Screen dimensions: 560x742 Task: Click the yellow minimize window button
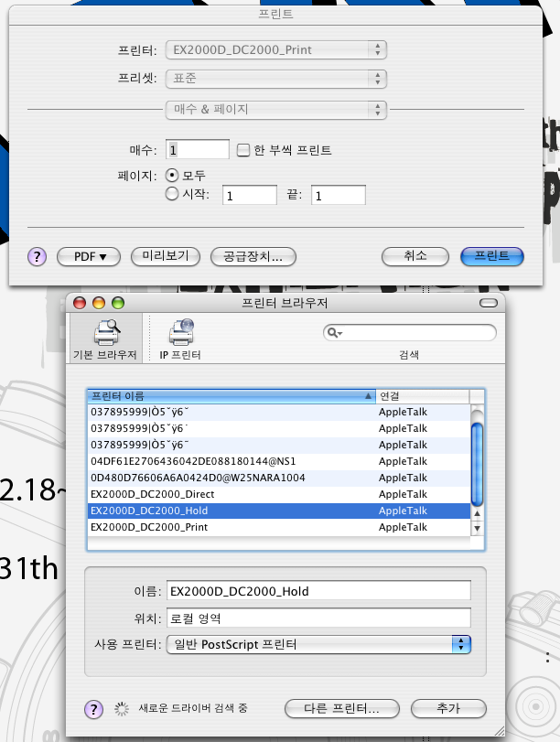pyautogui.click(x=98, y=303)
